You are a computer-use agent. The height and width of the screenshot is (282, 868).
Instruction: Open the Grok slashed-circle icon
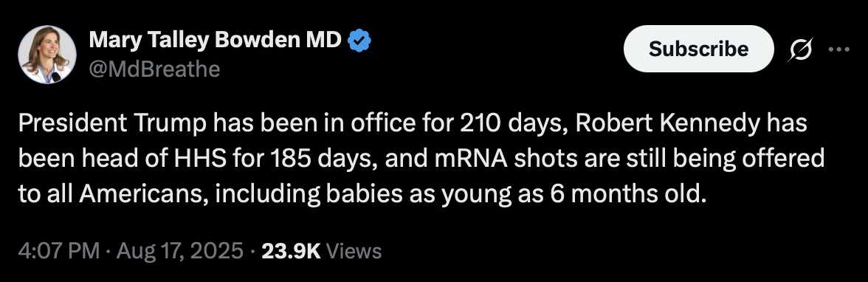click(x=802, y=49)
